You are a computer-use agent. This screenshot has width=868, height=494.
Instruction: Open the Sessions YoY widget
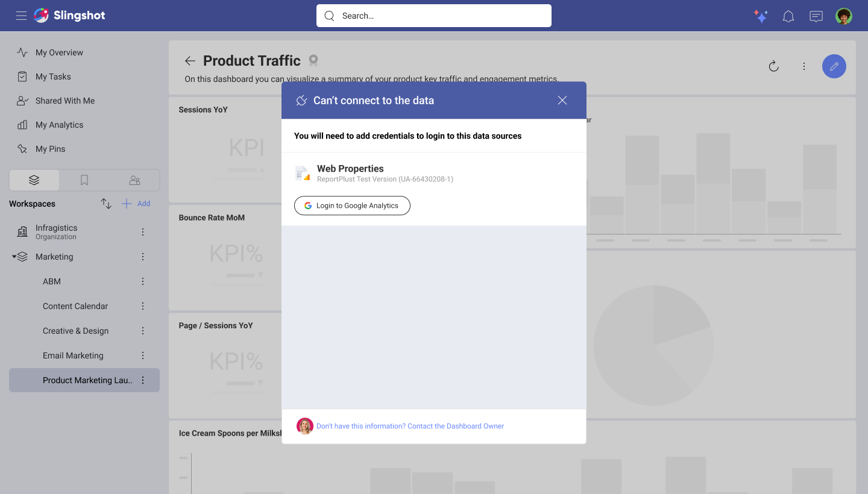(x=225, y=149)
